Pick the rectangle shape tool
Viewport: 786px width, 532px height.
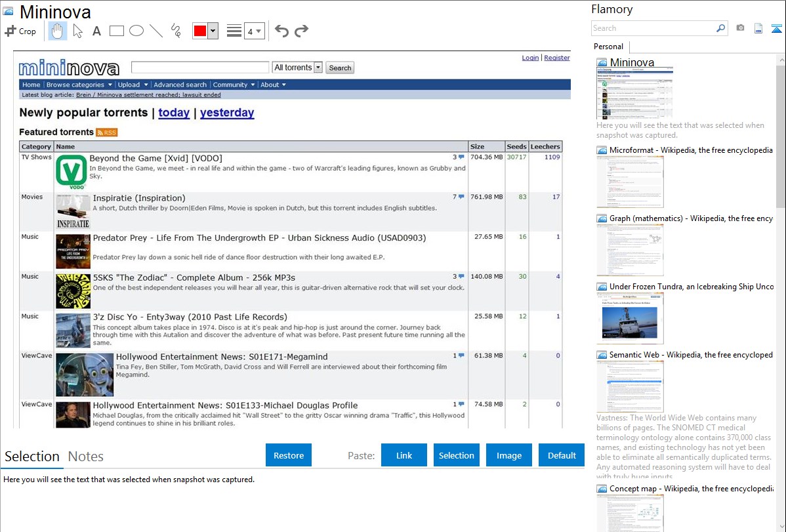116,31
